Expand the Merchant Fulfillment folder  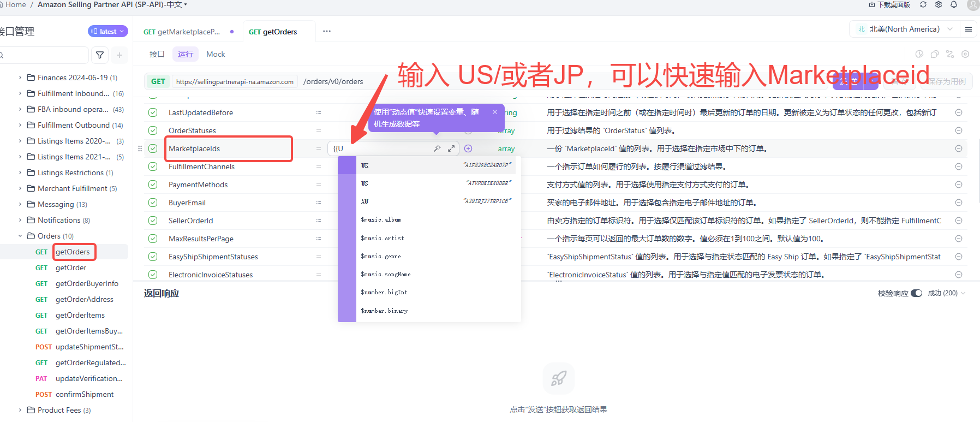click(x=20, y=188)
